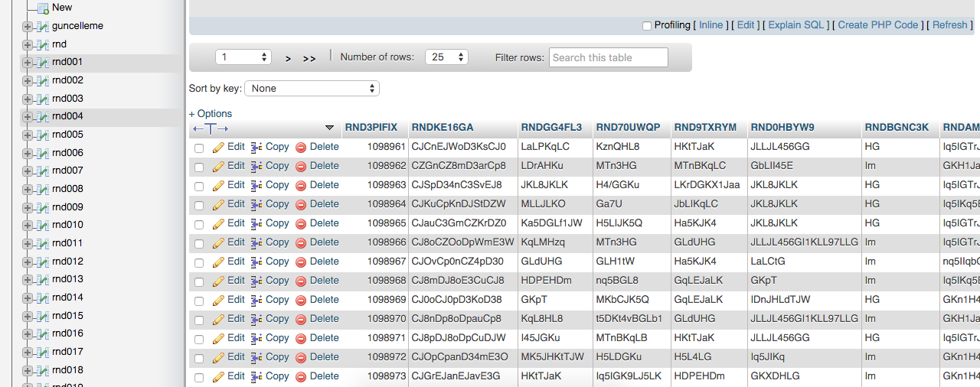980x387 pixels.
Task: Click the Explain SQL link
Action: 796,25
